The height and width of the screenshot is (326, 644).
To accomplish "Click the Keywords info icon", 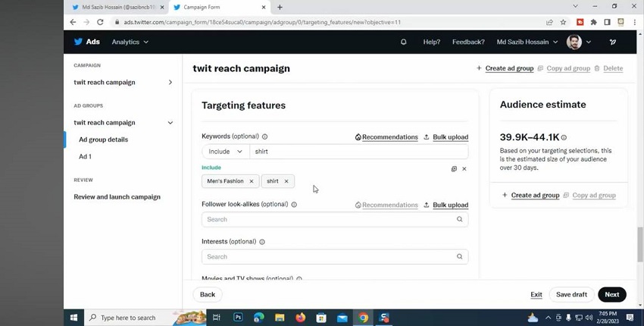I will click(265, 136).
